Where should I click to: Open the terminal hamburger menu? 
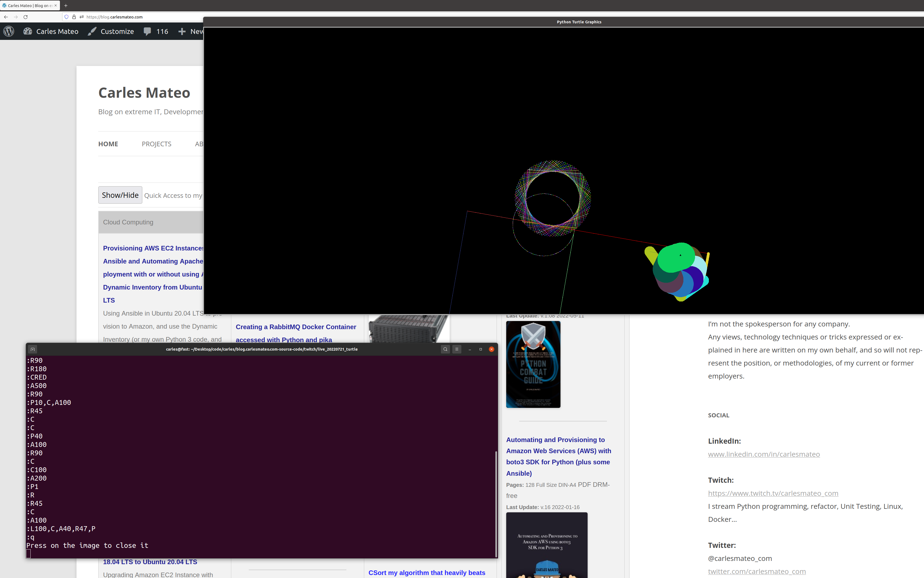(457, 349)
